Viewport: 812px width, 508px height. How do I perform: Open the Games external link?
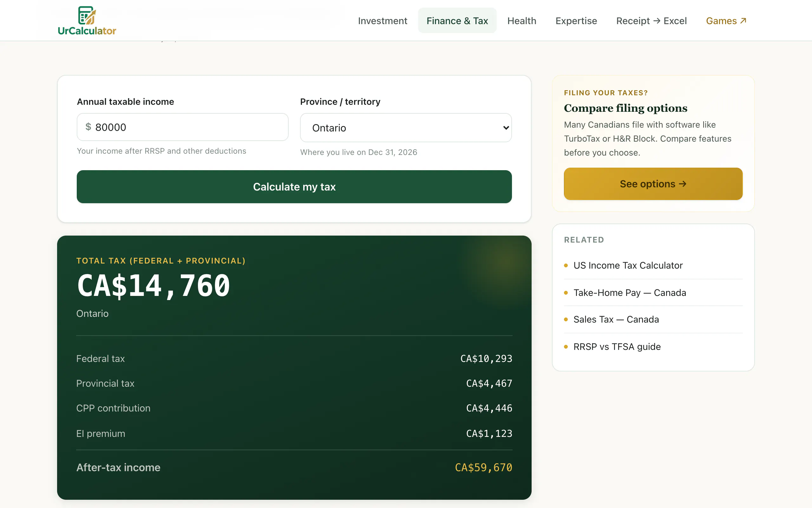pyautogui.click(x=726, y=21)
